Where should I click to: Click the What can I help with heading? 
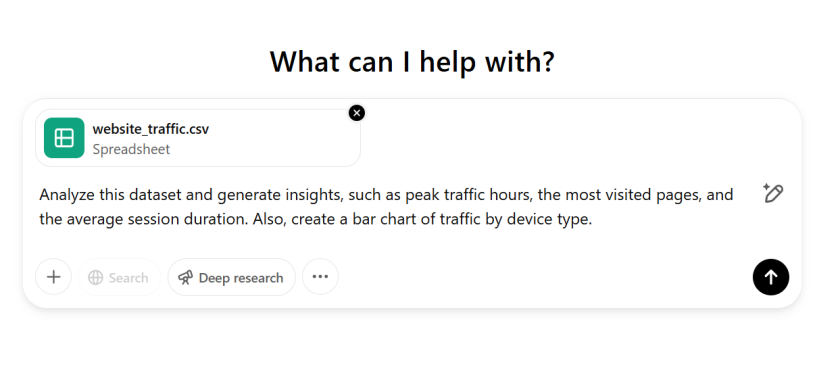[412, 61]
